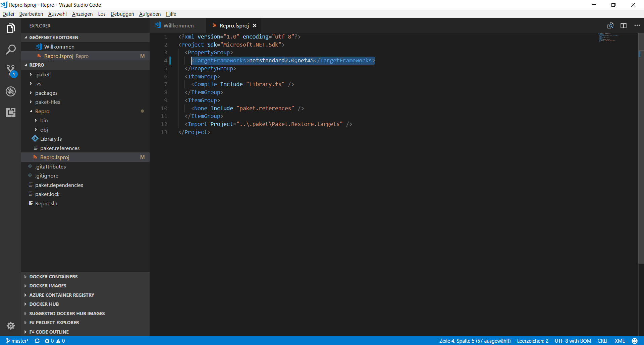Change encoding UTF-8 with BOM
This screenshot has height=345, width=644.
click(x=573, y=341)
